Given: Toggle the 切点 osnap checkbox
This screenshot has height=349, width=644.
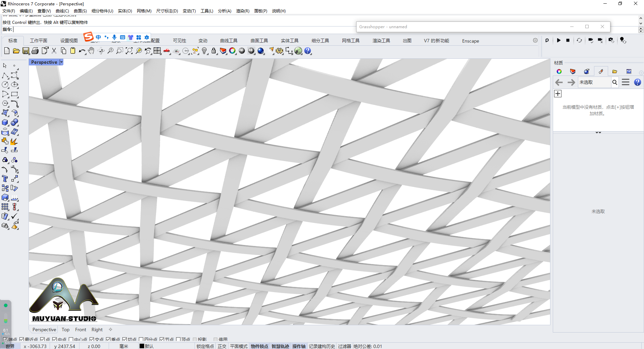Looking at the screenshot, I should tap(125, 340).
